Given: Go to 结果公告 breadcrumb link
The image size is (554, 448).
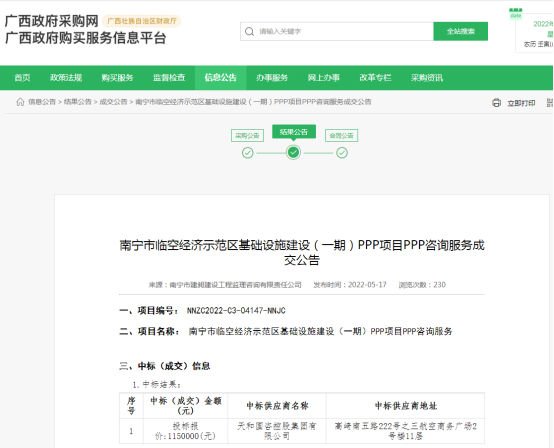Looking at the screenshot, I should coord(78,102).
